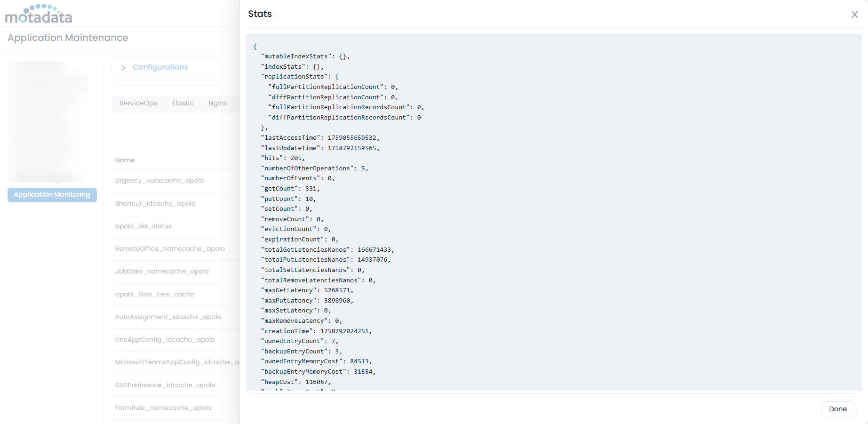Open the Urgency_vuexcache_apolo cache entry

[159, 180]
